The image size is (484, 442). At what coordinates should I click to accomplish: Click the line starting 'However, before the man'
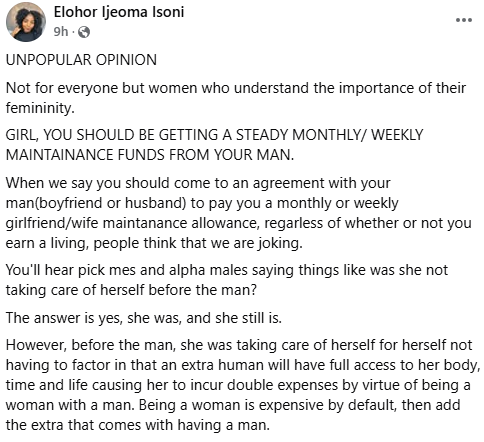click(239, 345)
